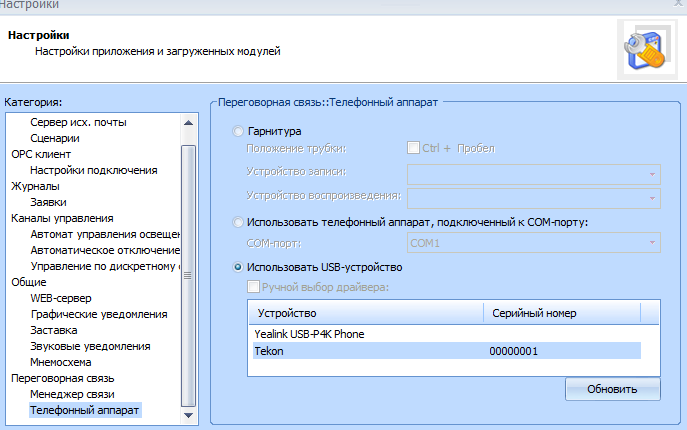Click the Обновить button

click(x=613, y=388)
